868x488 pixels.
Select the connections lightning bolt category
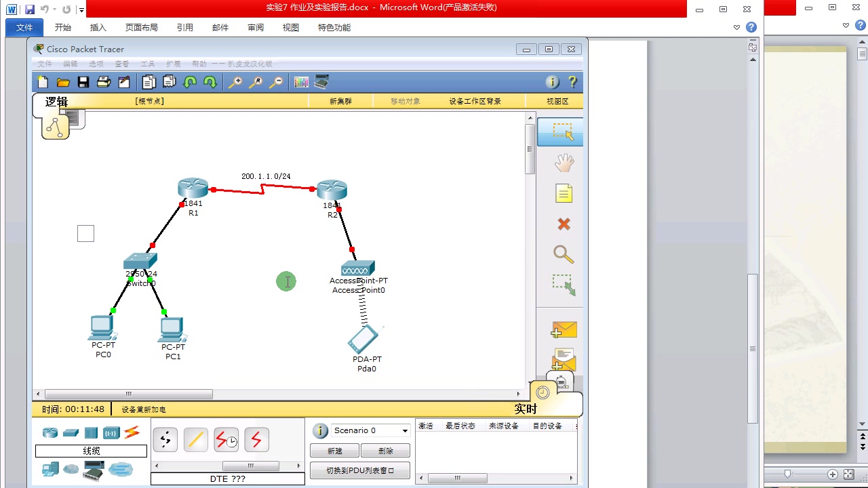point(132,432)
